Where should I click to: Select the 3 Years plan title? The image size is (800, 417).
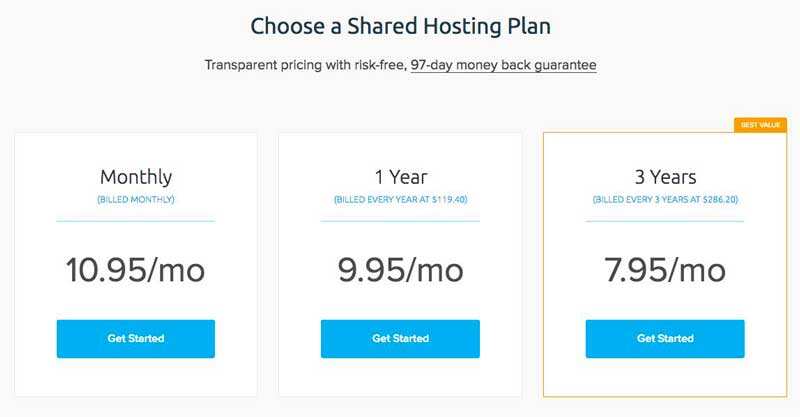[x=665, y=177]
